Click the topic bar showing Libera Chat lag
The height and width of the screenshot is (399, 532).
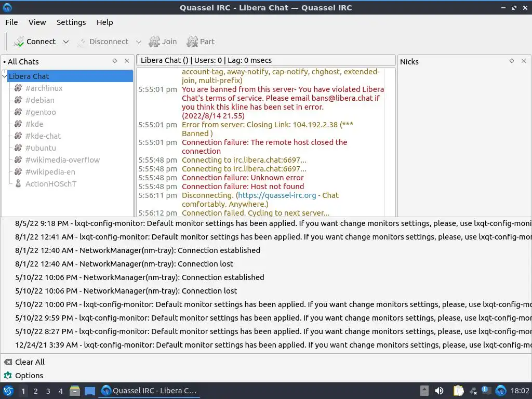[x=266, y=60]
